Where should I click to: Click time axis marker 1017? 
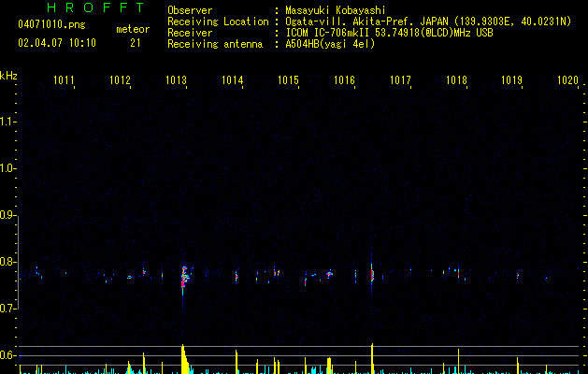[400, 80]
